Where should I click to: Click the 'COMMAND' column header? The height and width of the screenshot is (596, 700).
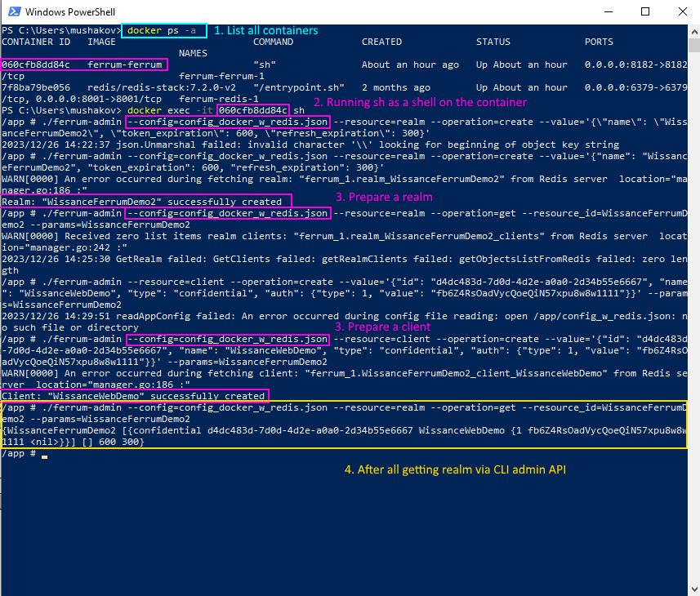click(273, 42)
